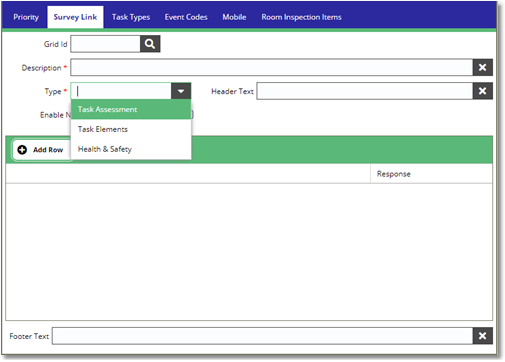Click into the Footer Text field
The height and width of the screenshot is (362, 505).
262,336
